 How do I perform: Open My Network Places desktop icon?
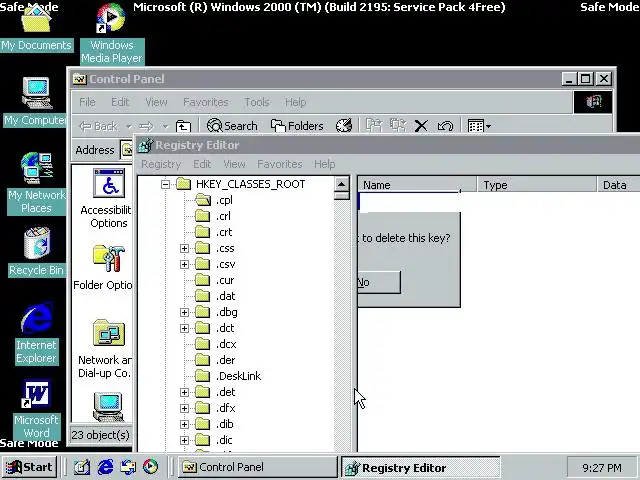36,184
